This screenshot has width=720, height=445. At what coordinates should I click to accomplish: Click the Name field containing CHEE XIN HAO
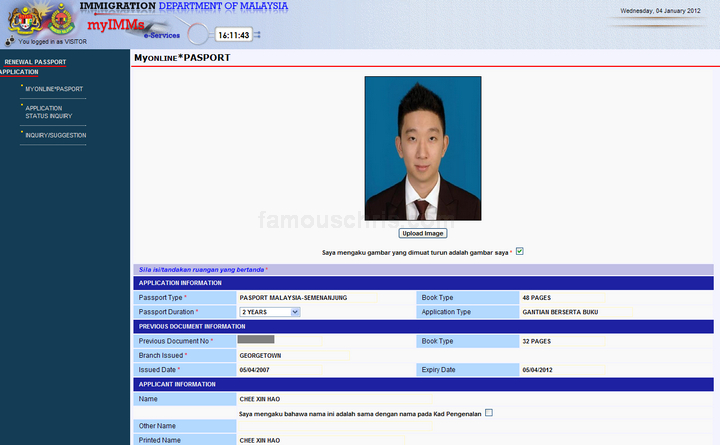click(x=335, y=399)
